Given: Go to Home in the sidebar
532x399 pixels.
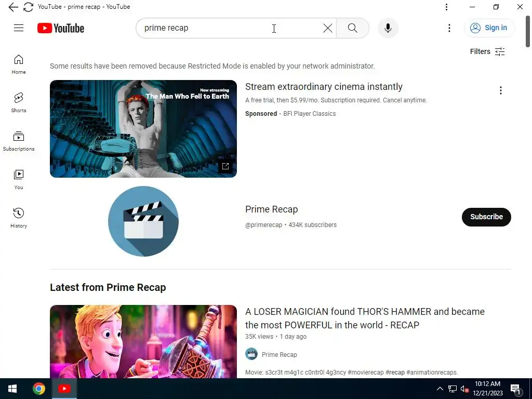Looking at the screenshot, I should (x=19, y=64).
